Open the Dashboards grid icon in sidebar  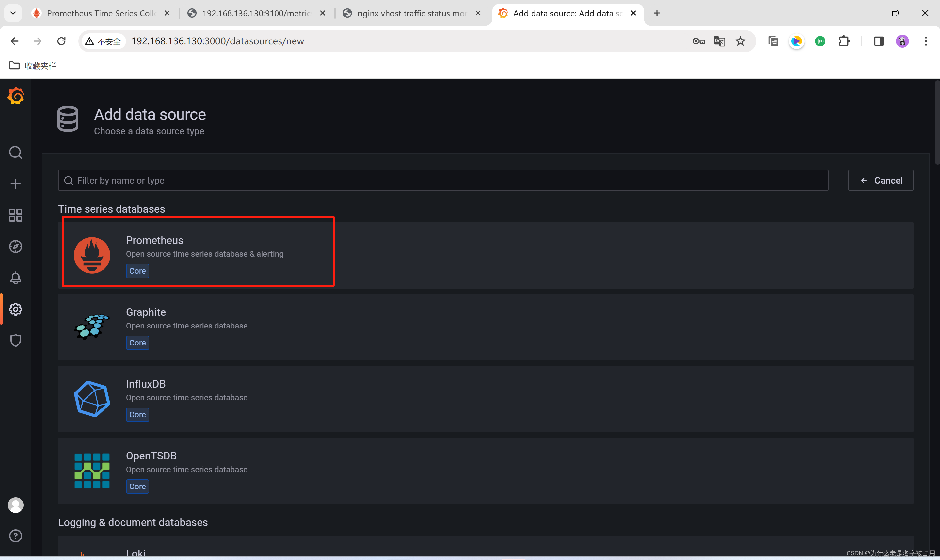point(15,215)
